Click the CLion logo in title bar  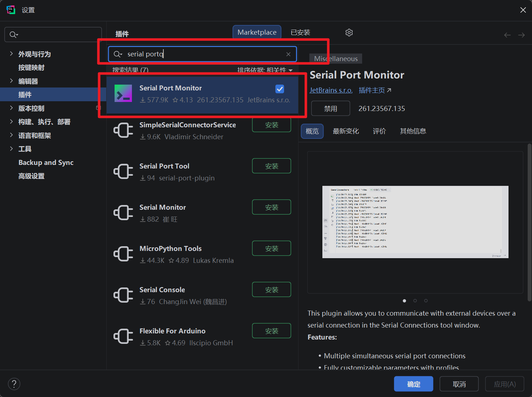[x=11, y=10]
